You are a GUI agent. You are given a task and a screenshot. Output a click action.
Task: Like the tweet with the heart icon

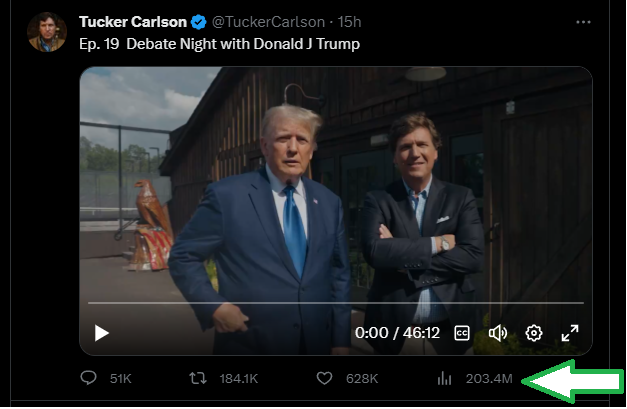pyautogui.click(x=323, y=379)
